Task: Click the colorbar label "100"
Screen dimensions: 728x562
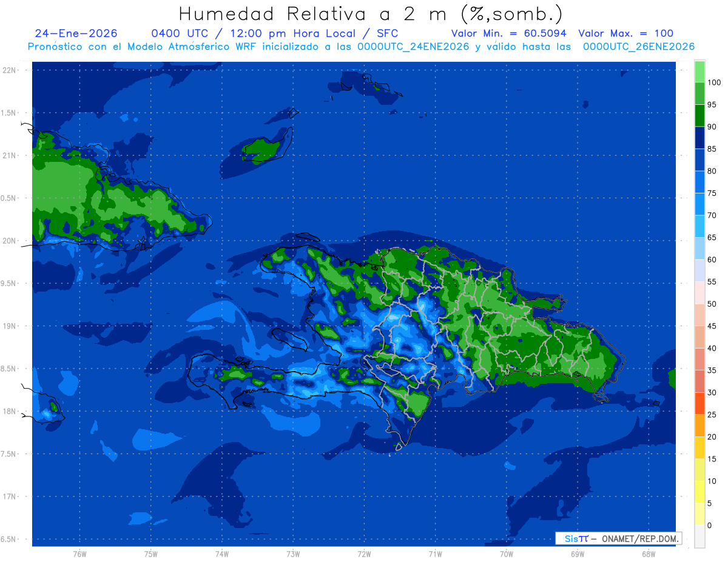Action: [x=713, y=82]
